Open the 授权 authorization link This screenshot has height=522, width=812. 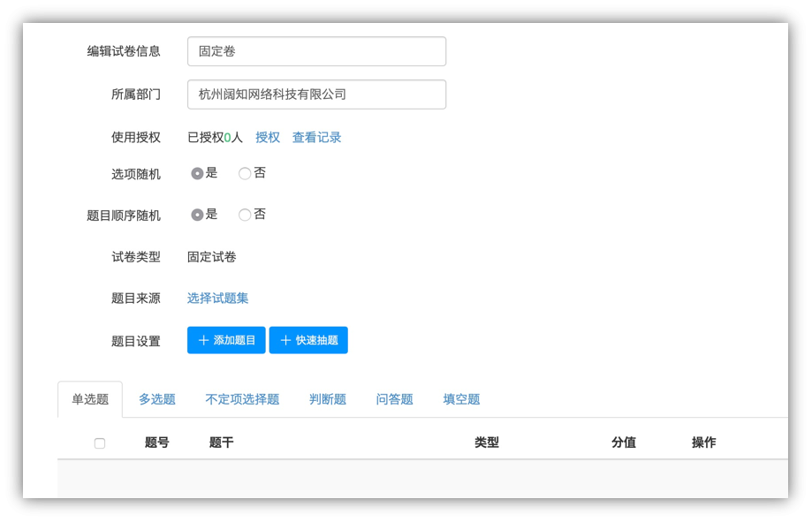coord(267,137)
